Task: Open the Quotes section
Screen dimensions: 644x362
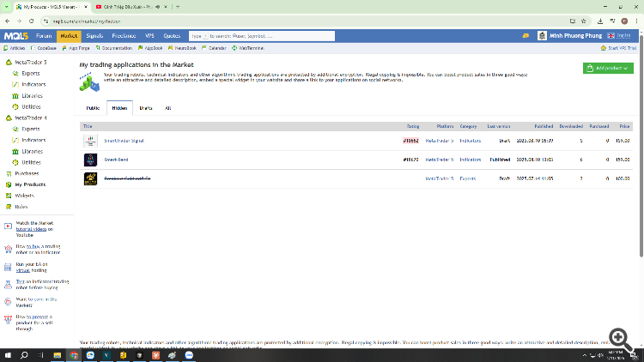Action: click(x=172, y=36)
